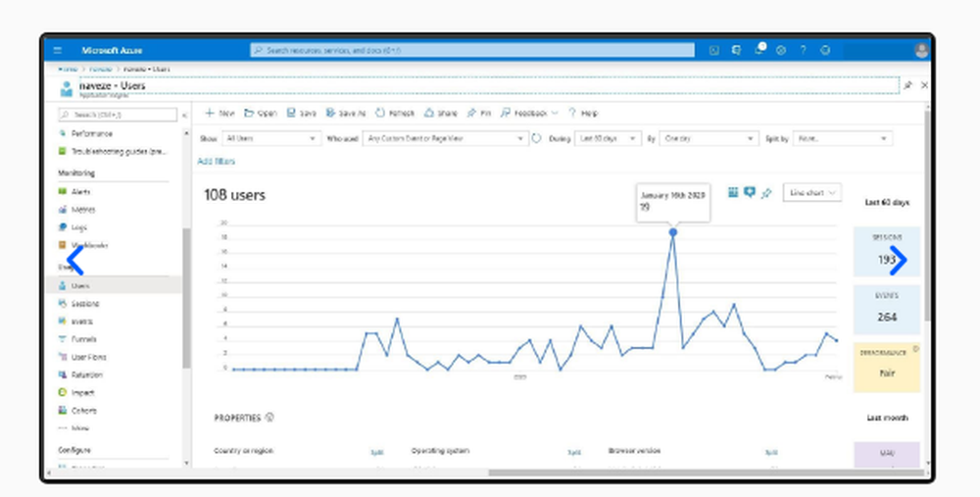Click Share in the toolbar
The width and height of the screenshot is (980, 497).
click(x=441, y=113)
